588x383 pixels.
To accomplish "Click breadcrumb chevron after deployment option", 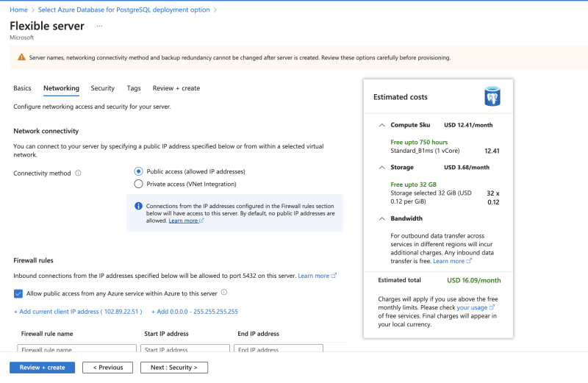I will click(x=215, y=10).
